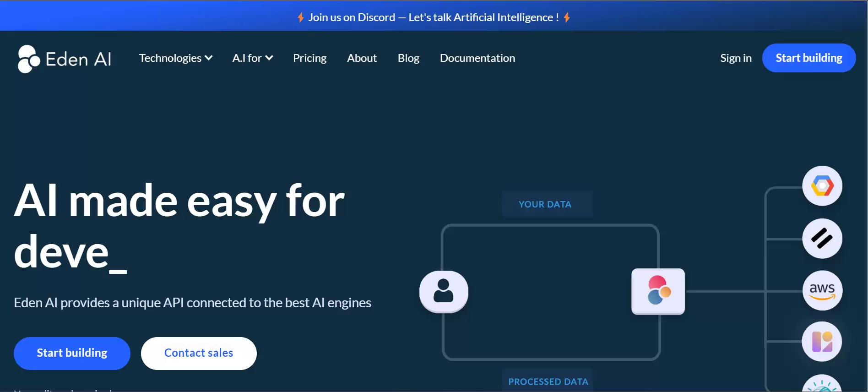Click the user avatar icon in diagram

[x=444, y=292]
